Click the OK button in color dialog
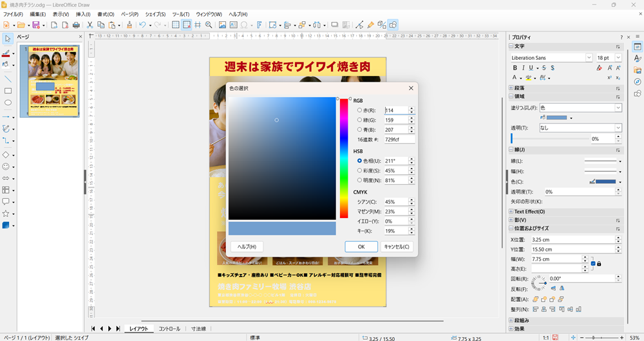Viewport: 644px width, 341px height. pos(361,246)
